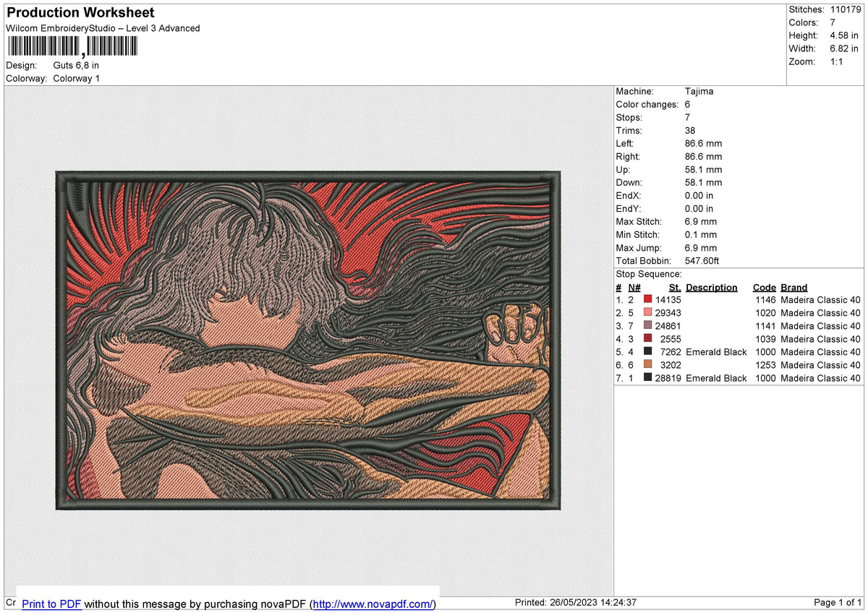Click the black swatch for stop 7
868x613 pixels.
click(x=648, y=378)
